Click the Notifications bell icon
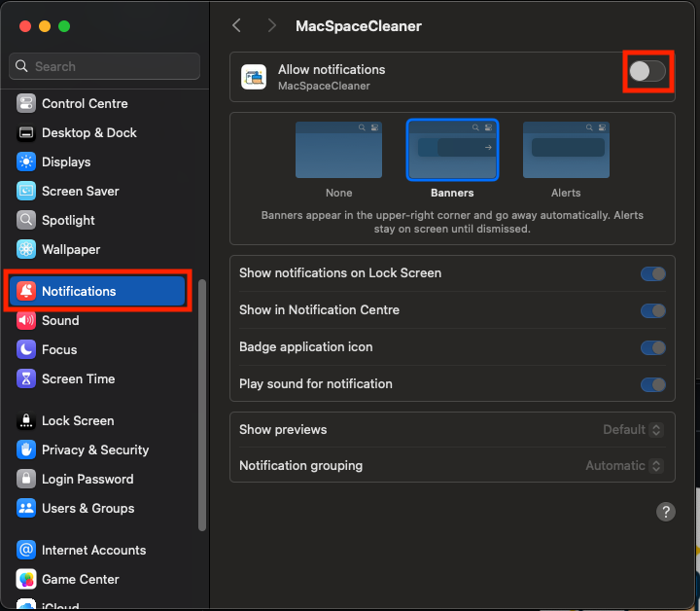 [26, 291]
